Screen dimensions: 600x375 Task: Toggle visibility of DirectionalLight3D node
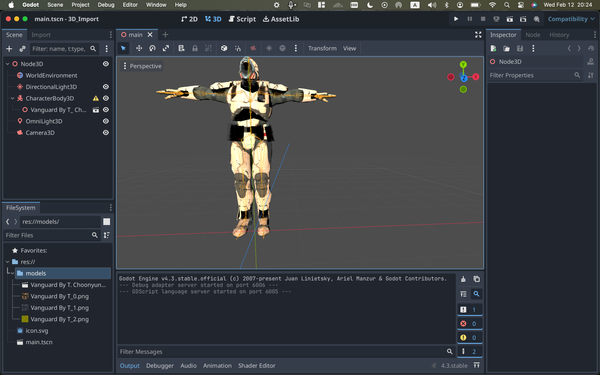tap(106, 87)
